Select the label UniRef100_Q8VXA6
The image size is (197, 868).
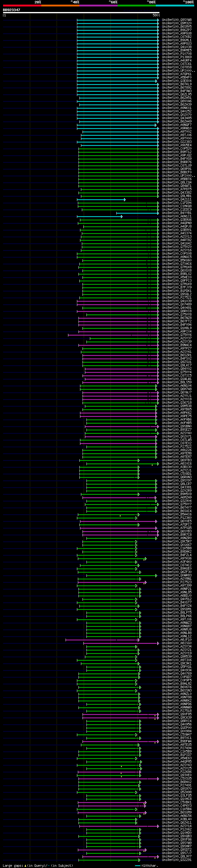tap(177, 101)
